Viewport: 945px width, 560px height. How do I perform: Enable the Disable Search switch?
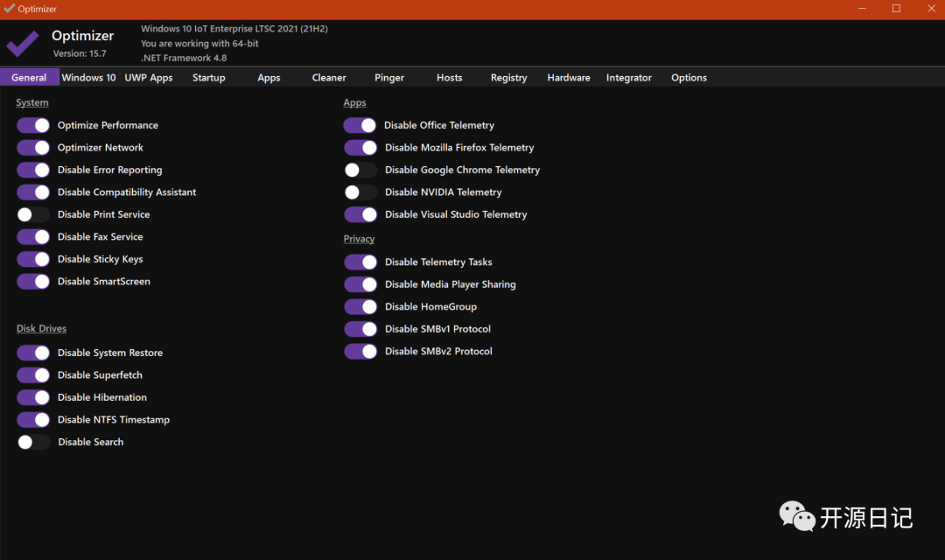(x=33, y=442)
